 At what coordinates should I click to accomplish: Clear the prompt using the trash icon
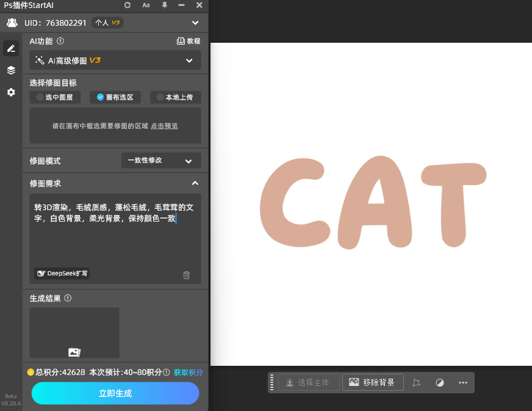click(x=187, y=275)
